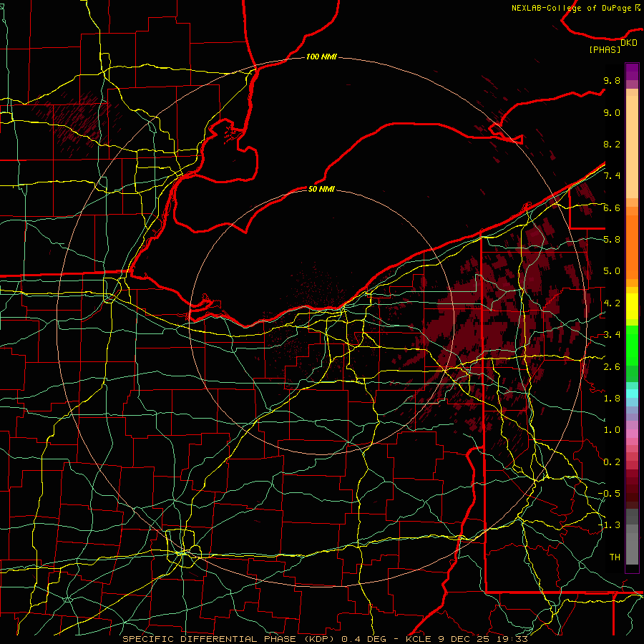Click the 9.0 value on the color scale
The height and width of the screenshot is (644, 644).
(612, 112)
